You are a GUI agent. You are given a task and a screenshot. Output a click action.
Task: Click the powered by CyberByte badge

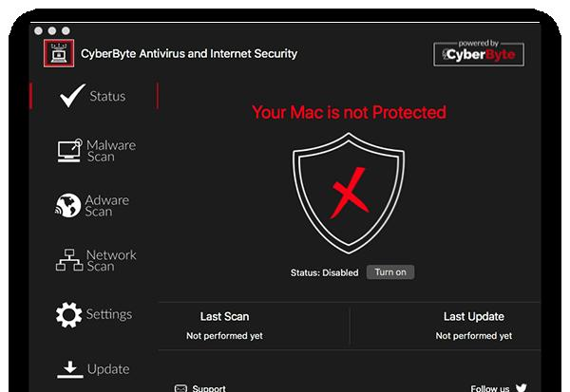[479, 53]
